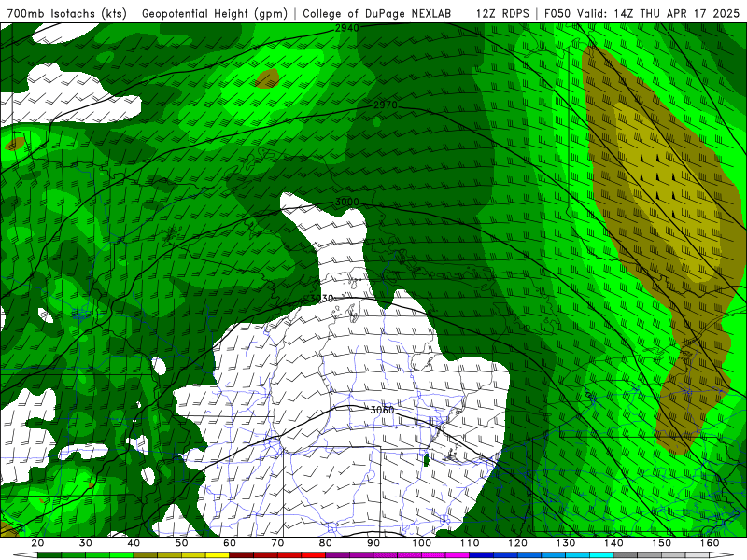Click the 50 value on the color scale
The width and height of the screenshot is (747, 560).
(181, 543)
